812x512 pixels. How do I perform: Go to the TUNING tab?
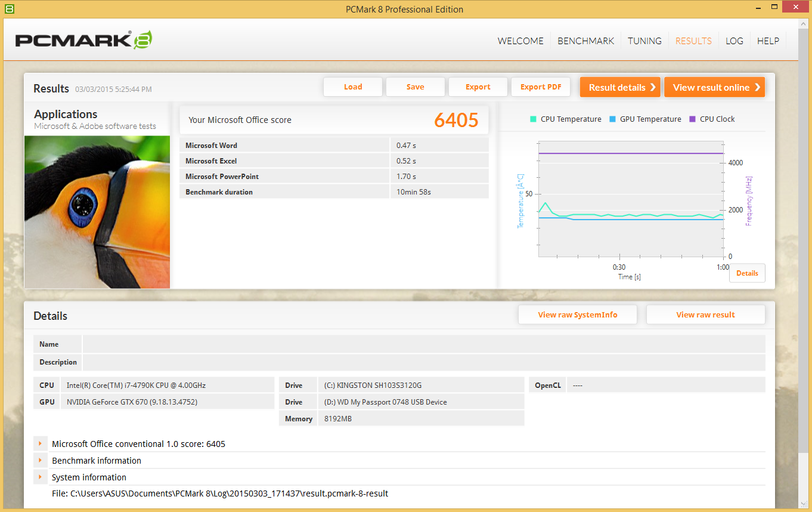click(644, 41)
